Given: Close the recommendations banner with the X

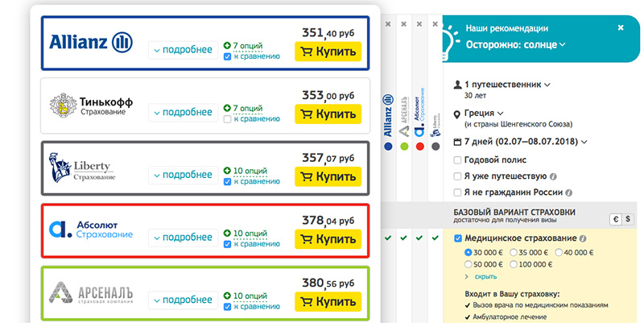Looking at the screenshot, I should click(621, 27).
